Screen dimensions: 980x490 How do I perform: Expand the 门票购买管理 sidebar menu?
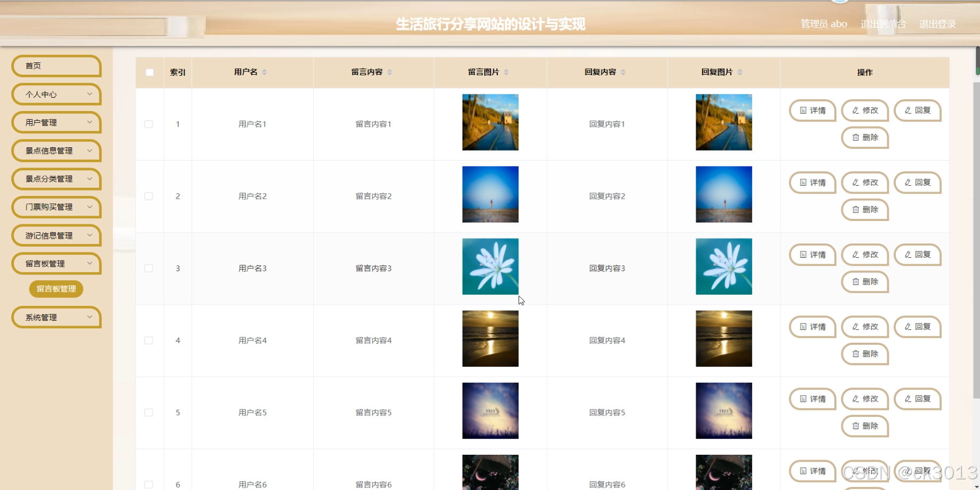[x=57, y=207]
